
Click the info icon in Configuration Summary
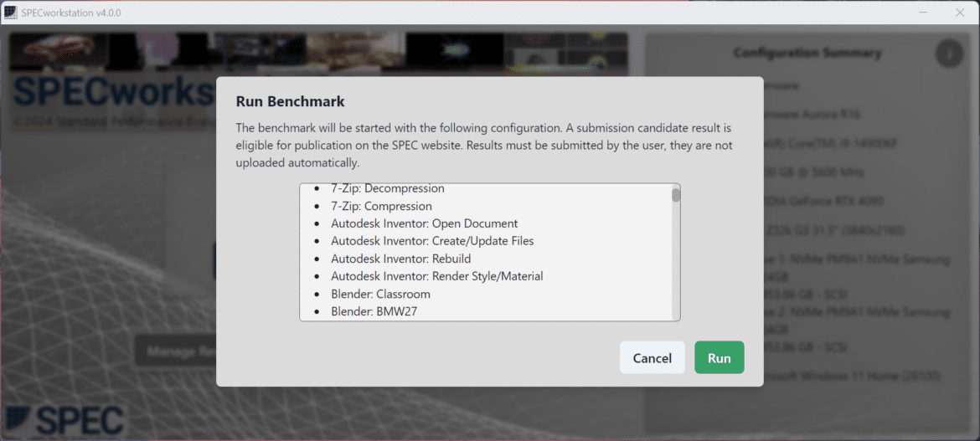click(x=949, y=54)
